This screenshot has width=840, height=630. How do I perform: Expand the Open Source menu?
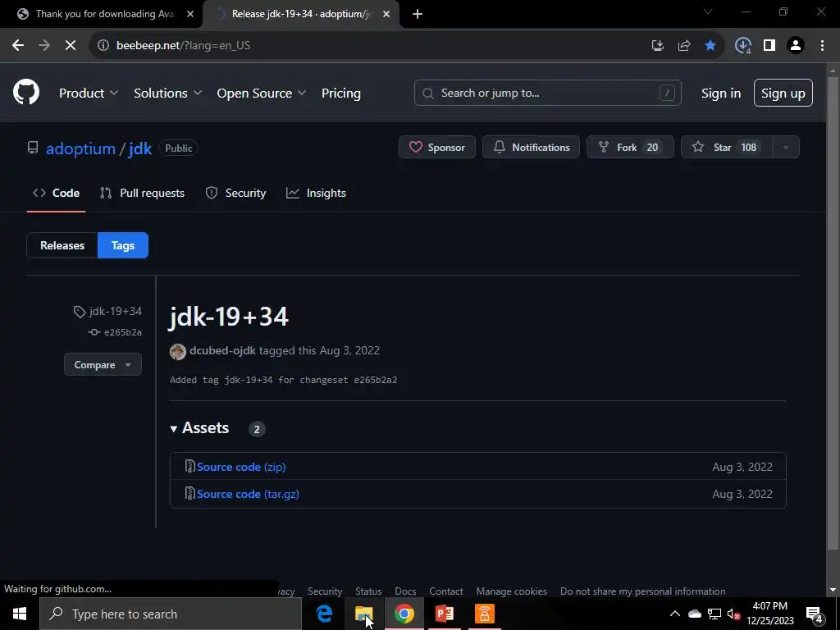click(262, 94)
